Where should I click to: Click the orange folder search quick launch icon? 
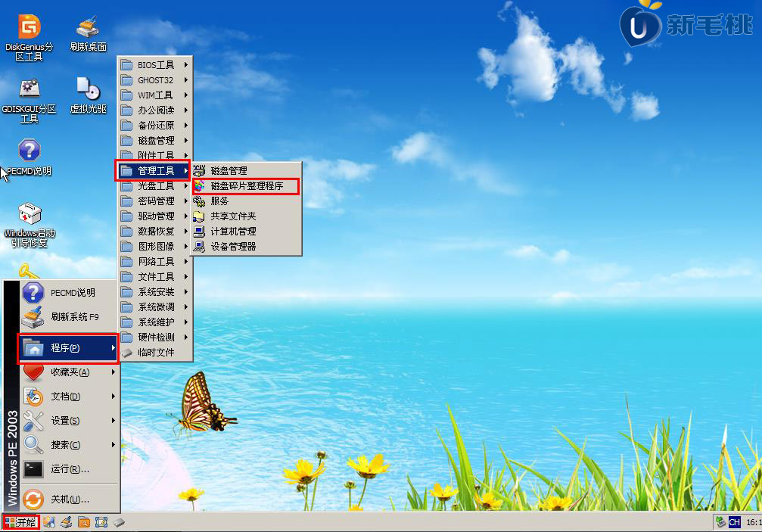tap(84, 522)
